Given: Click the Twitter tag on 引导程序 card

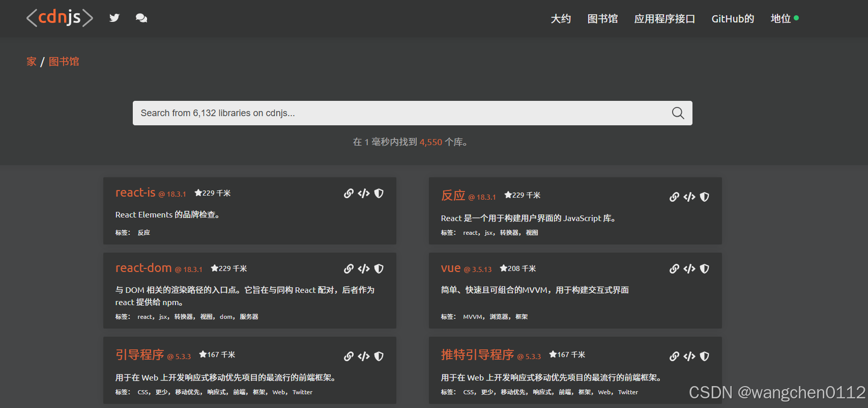Looking at the screenshot, I should (303, 392).
